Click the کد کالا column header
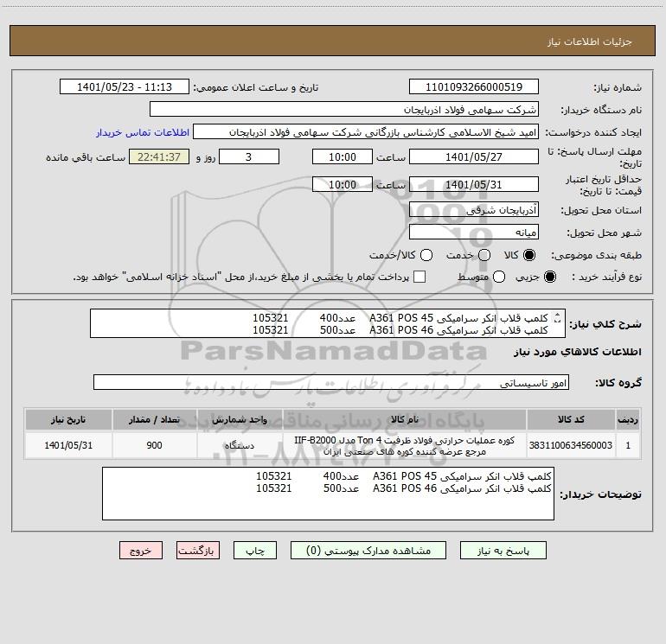The width and height of the screenshot is (666, 644). click(x=571, y=420)
